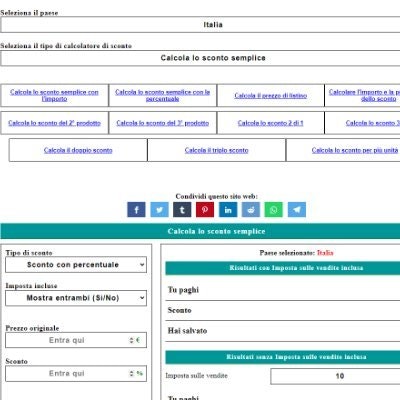The image size is (400, 400).
Task: Open 'Calcola il triplo sconto' link
Action: click(x=217, y=150)
